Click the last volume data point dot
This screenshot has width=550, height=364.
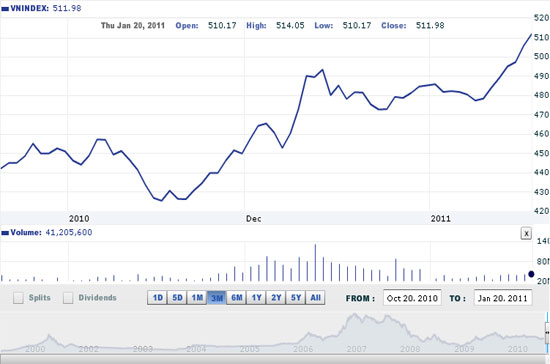(x=531, y=274)
